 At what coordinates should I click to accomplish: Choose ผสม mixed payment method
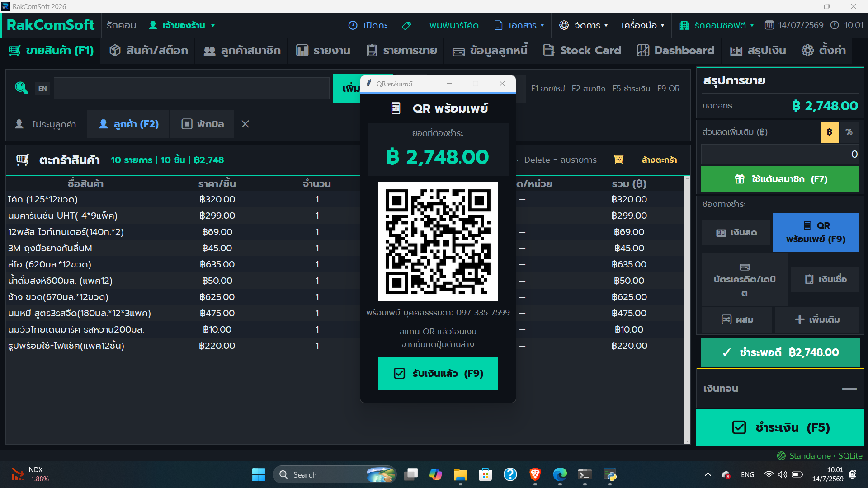tap(737, 319)
